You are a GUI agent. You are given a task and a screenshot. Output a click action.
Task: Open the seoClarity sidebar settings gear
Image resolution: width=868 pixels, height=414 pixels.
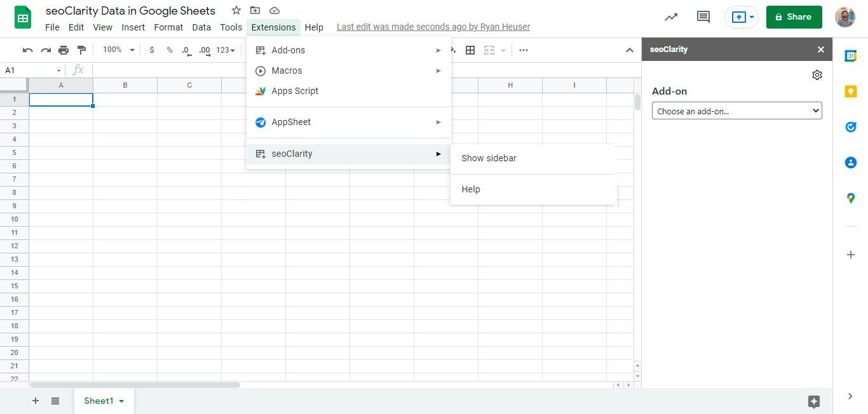(817, 75)
